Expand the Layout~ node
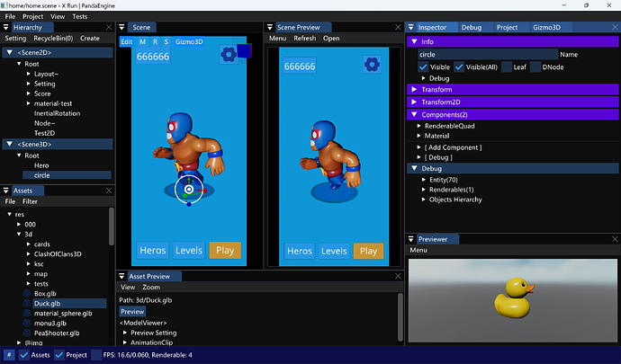 coord(29,74)
